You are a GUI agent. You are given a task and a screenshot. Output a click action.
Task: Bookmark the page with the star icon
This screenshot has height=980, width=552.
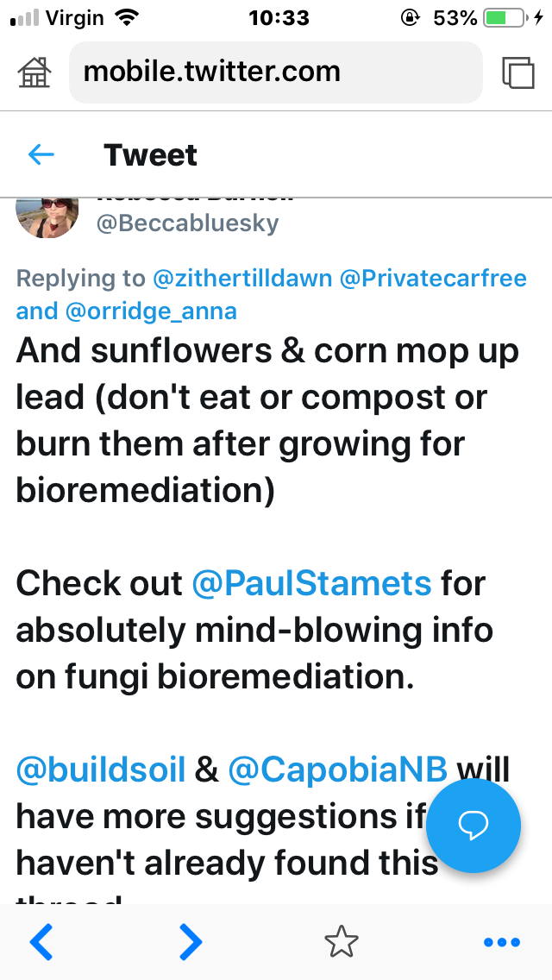[341, 942]
